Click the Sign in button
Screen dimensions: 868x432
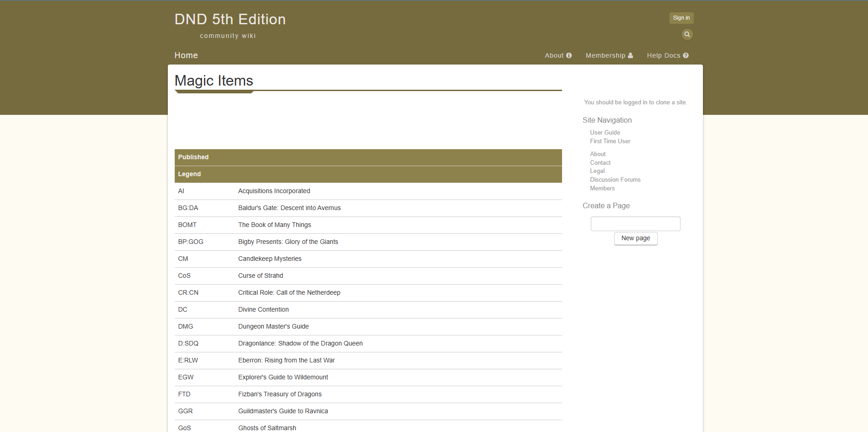(x=681, y=18)
